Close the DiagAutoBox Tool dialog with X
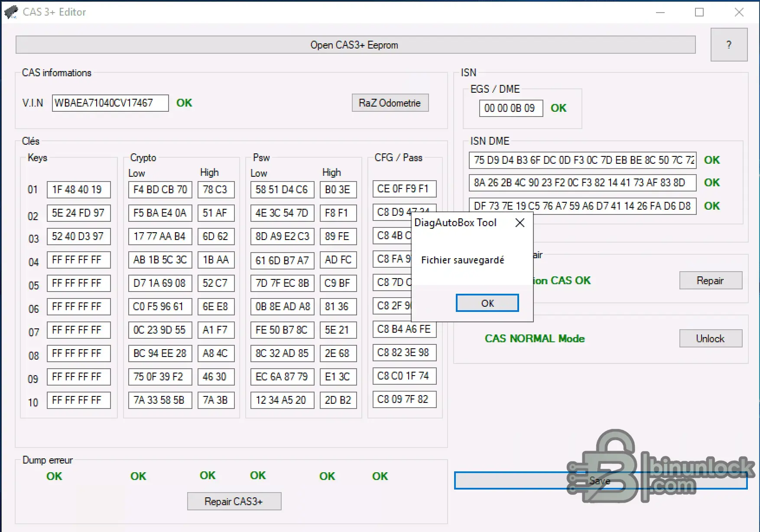This screenshot has height=532, width=760. click(x=520, y=223)
